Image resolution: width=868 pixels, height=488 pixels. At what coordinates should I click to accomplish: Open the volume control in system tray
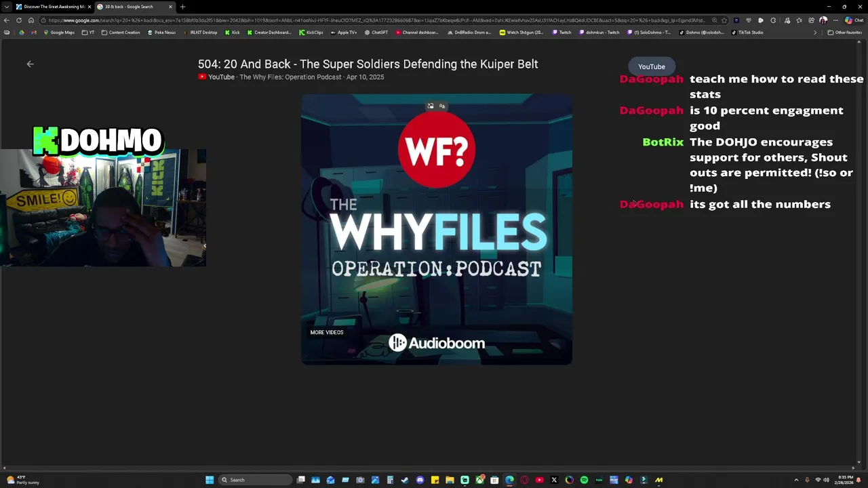click(x=826, y=480)
